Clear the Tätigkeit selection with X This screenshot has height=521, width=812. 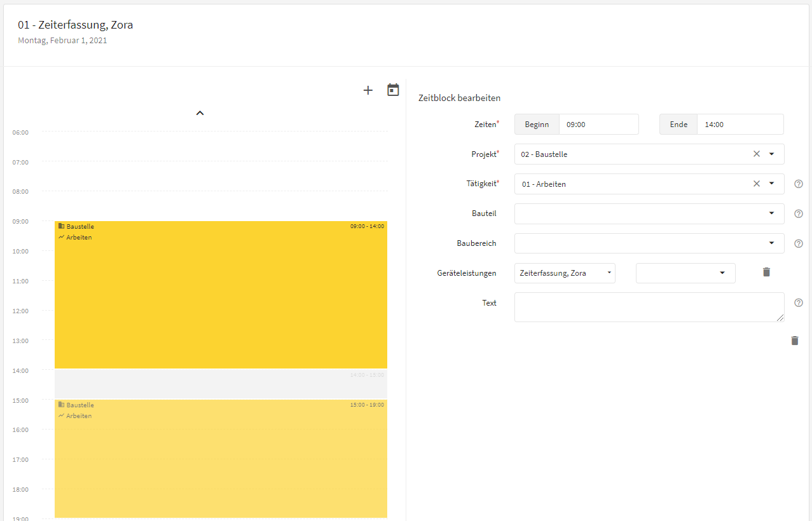click(757, 184)
